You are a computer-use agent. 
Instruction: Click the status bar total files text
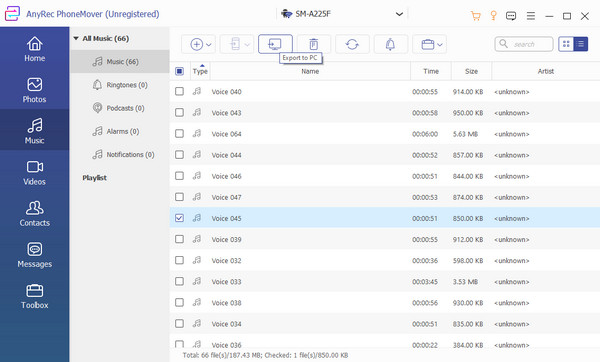click(265, 355)
